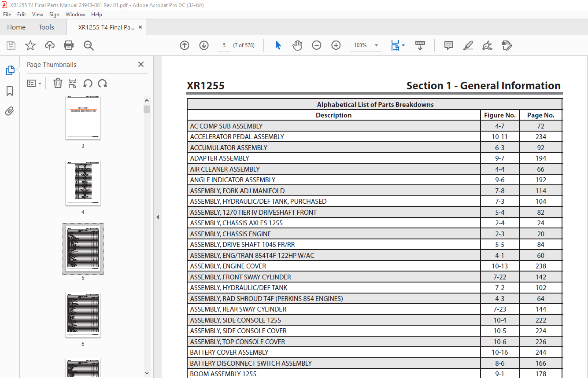Click figure number 10-11 cell
588x378 pixels.
click(x=499, y=137)
